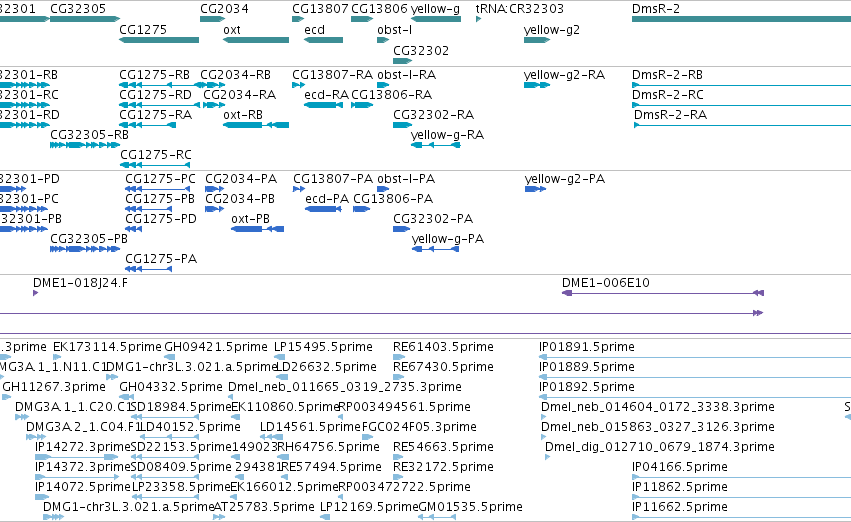Click the oxt gene label
851x522 pixels.
click(232, 30)
